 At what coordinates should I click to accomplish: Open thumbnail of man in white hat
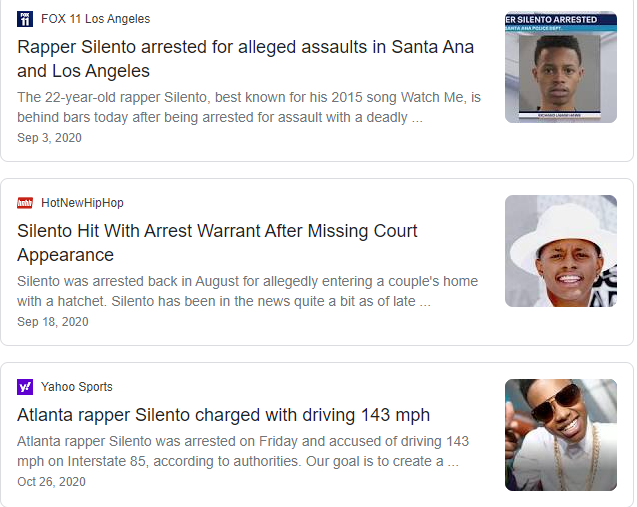[560, 251]
